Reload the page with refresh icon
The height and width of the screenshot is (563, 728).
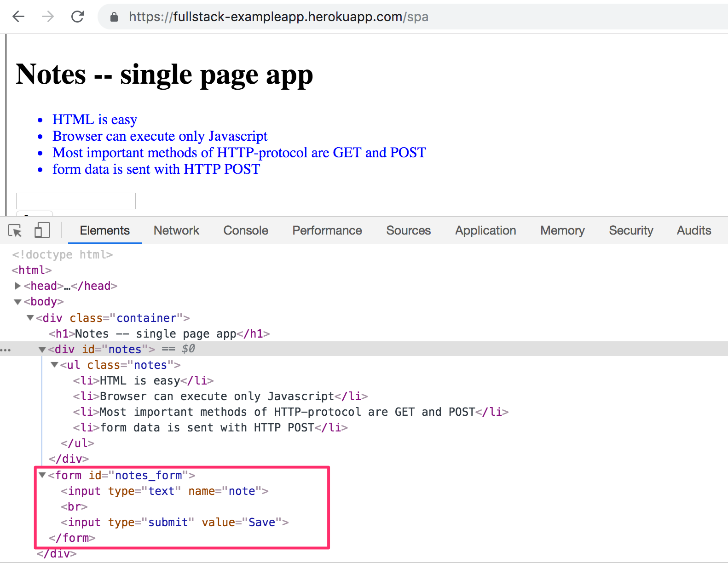coord(77,17)
